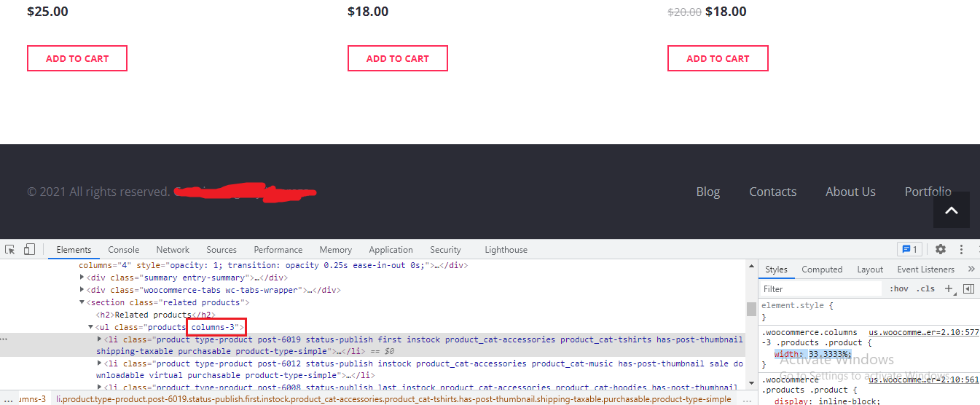Click the scroll-to-top arrow button

tap(952, 210)
